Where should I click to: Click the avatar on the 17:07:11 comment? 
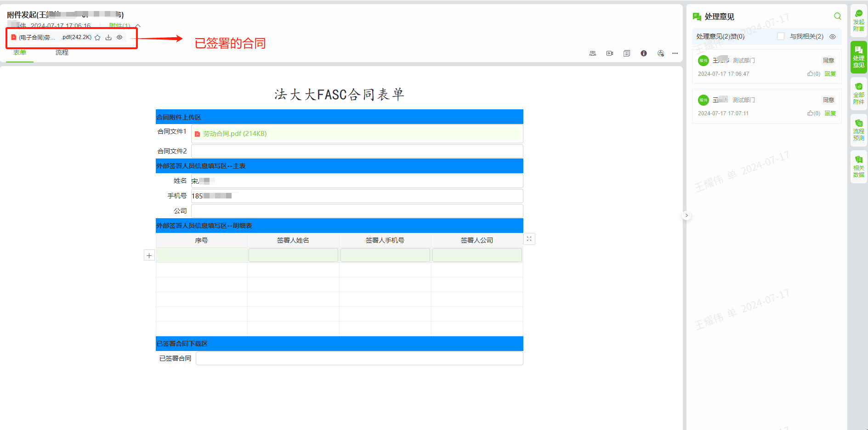pos(703,100)
